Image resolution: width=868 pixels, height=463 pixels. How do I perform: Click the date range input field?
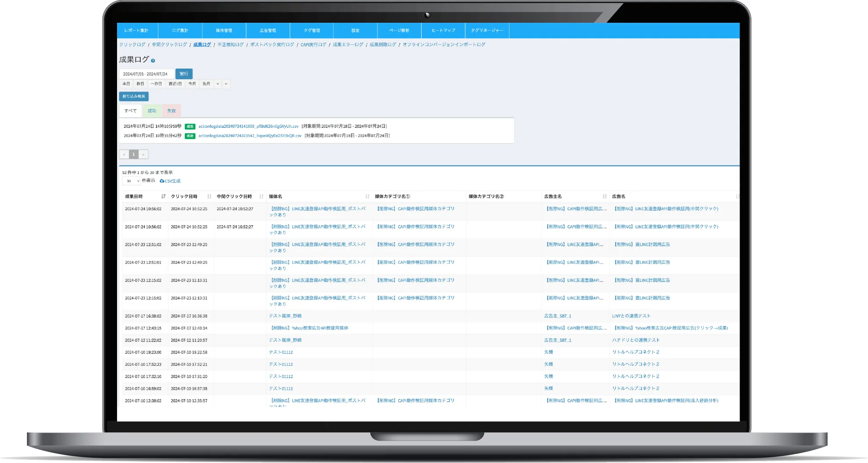click(x=146, y=74)
